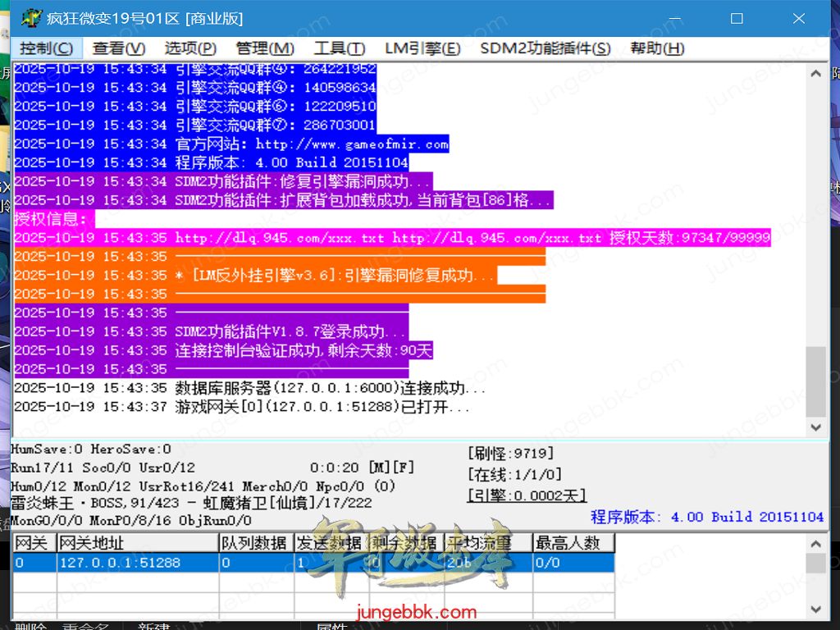The height and width of the screenshot is (630, 840).
Task: Click the log panel's scroll-down arrow
Action: [x=815, y=427]
